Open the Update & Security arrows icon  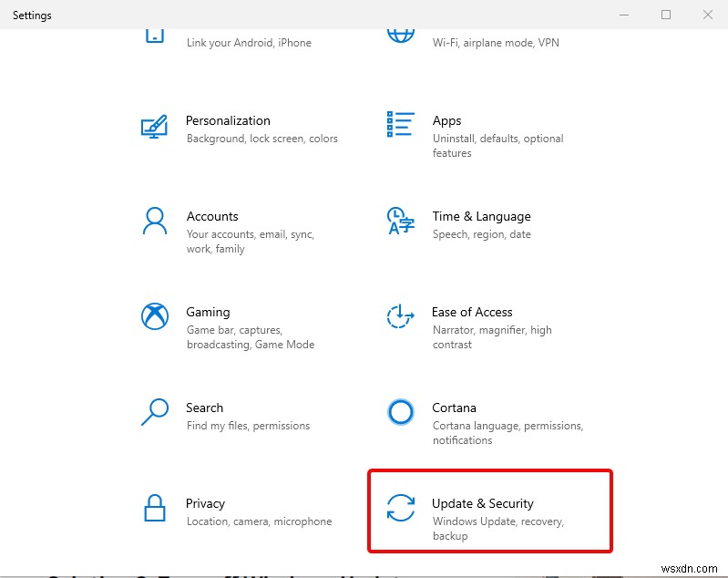(x=401, y=508)
